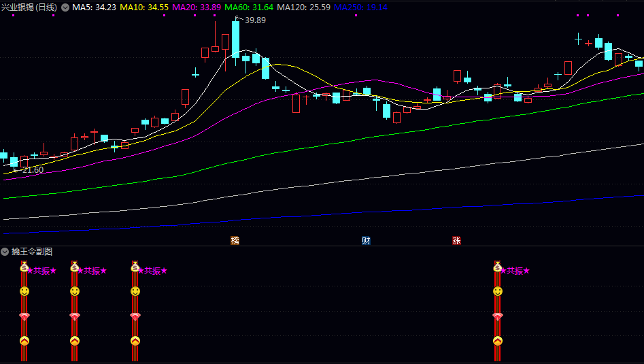Screen dimensions: 644x364
Task: Click the 21.60 low price marker
Action: click(32, 170)
